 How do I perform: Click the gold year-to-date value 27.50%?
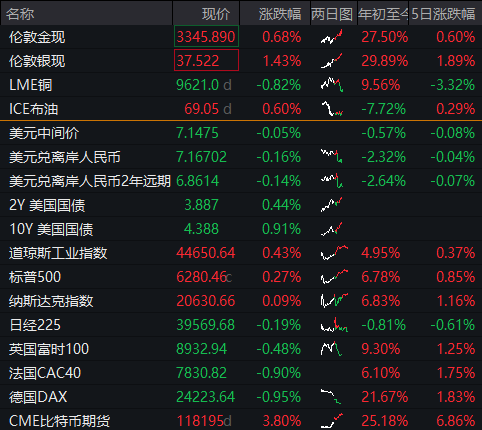(385, 37)
